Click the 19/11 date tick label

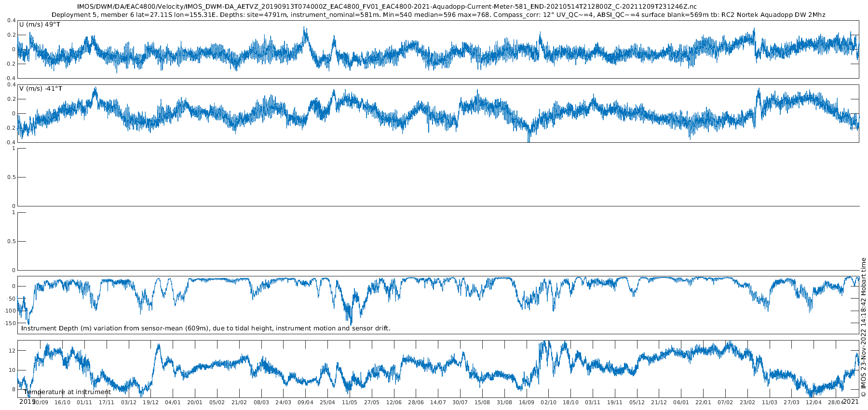[x=615, y=402]
